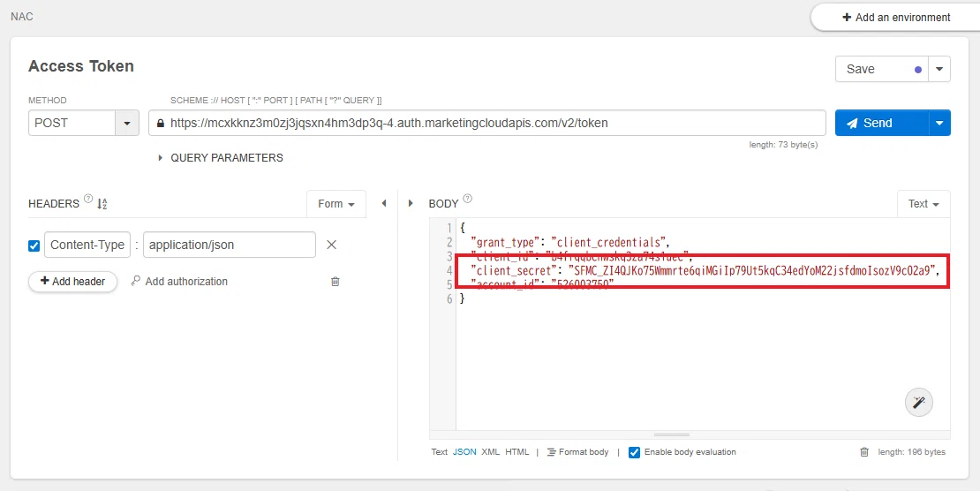
Task: Collapse headers pane left arrow
Action: 384,203
